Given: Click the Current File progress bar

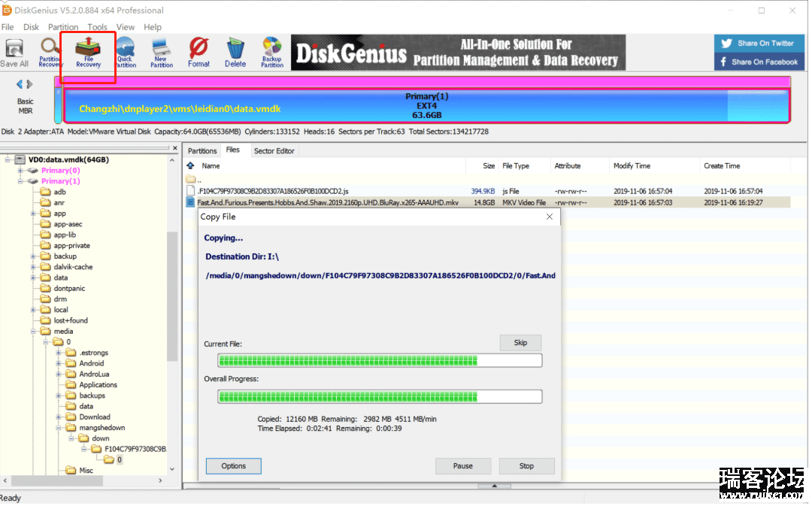Looking at the screenshot, I should coord(380,360).
